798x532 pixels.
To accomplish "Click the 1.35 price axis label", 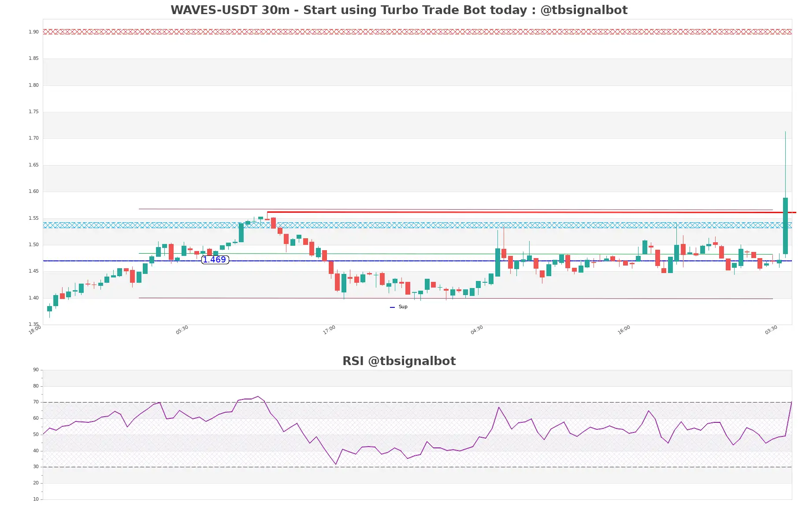I will click(33, 325).
